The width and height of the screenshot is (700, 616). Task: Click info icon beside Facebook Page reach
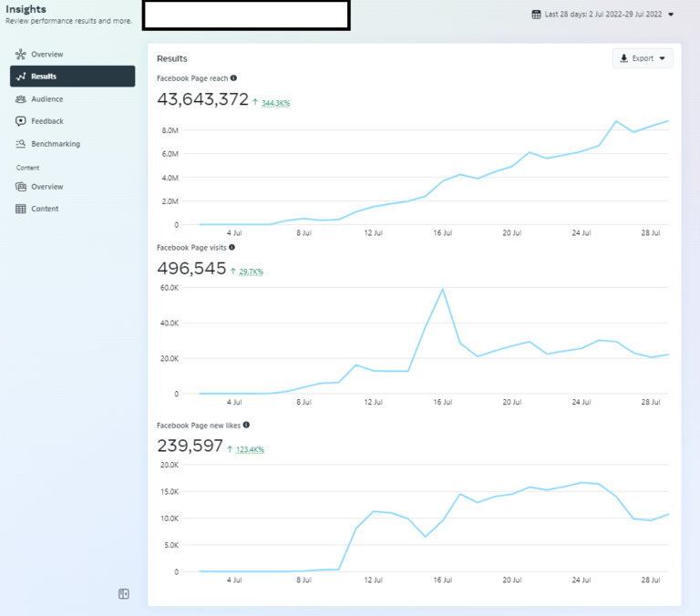click(234, 78)
